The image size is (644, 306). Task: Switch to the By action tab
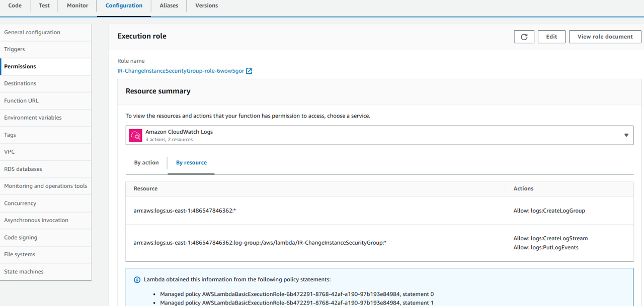point(146,163)
